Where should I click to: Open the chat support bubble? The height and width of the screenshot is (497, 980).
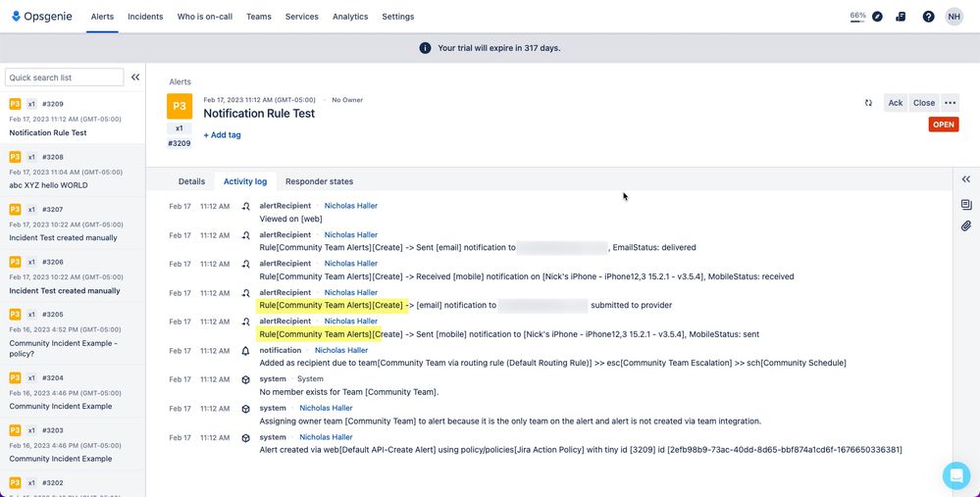point(956,475)
